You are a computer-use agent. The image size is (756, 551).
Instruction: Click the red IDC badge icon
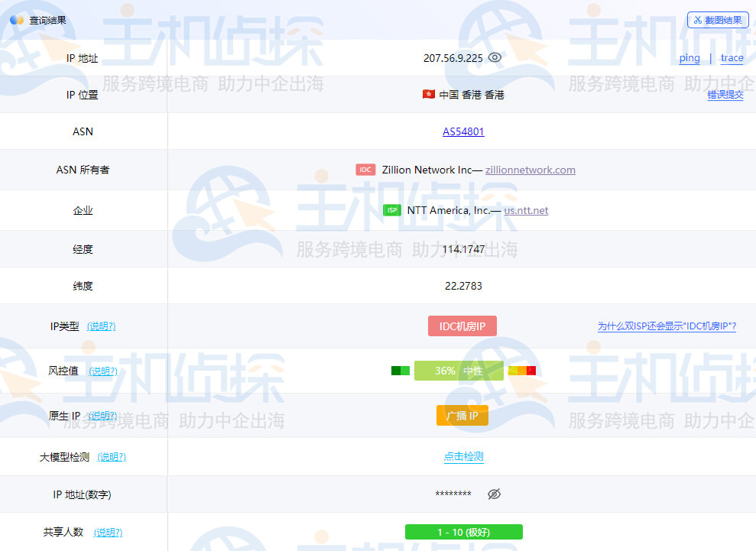(x=365, y=170)
